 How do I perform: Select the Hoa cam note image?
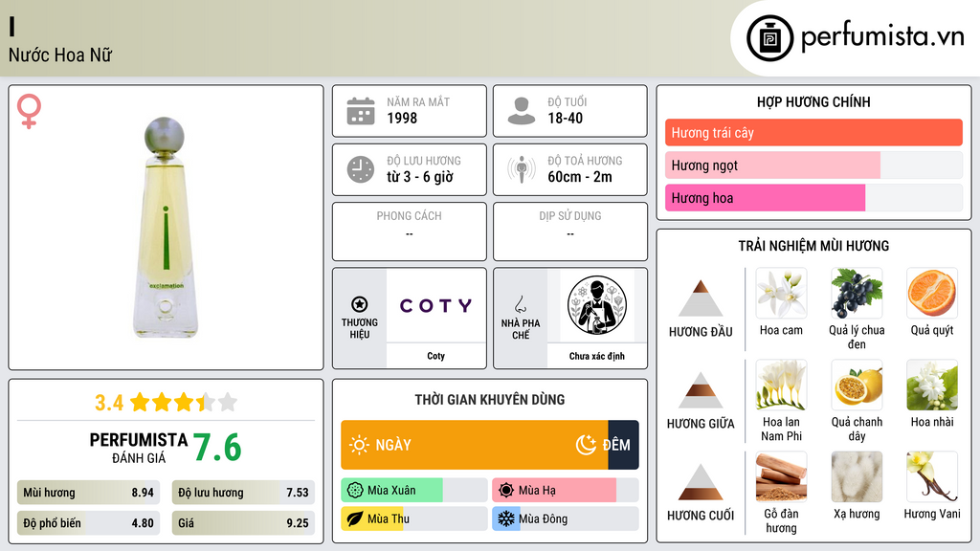781,294
